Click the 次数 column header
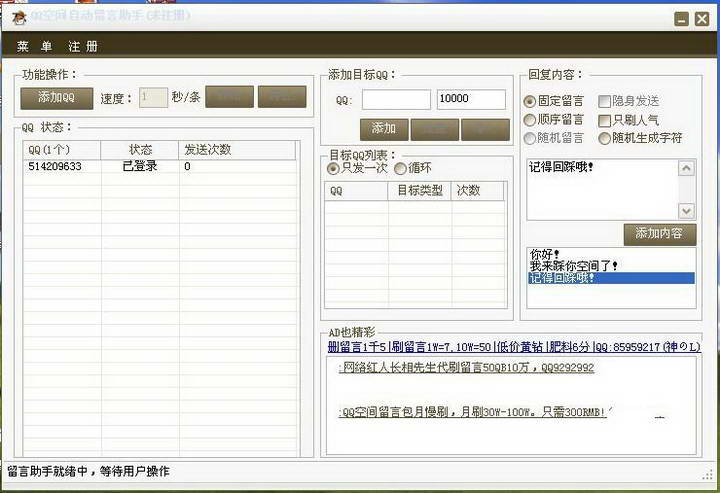720x493 pixels. (478, 191)
